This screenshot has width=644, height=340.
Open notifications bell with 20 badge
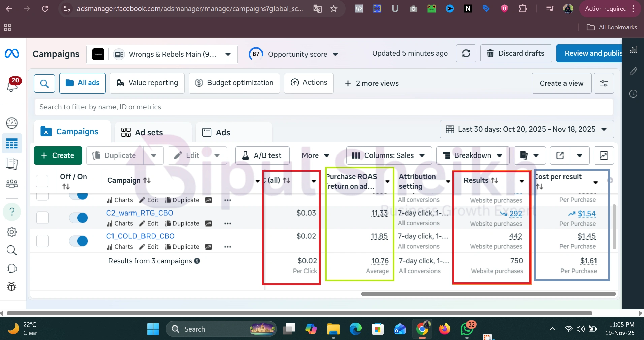click(12, 85)
